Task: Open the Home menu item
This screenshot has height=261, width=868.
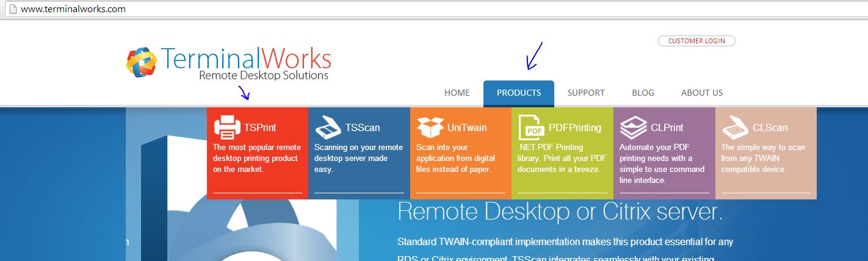Action: (x=457, y=93)
